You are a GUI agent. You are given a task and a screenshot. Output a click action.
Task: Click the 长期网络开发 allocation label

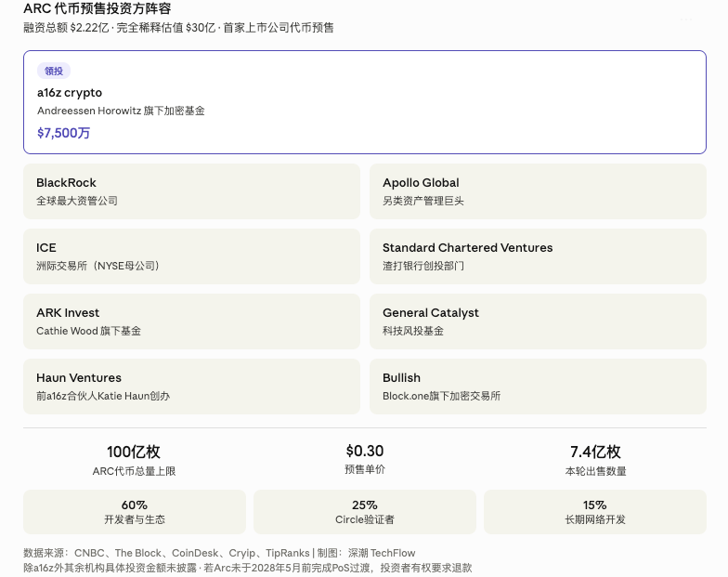point(595,520)
